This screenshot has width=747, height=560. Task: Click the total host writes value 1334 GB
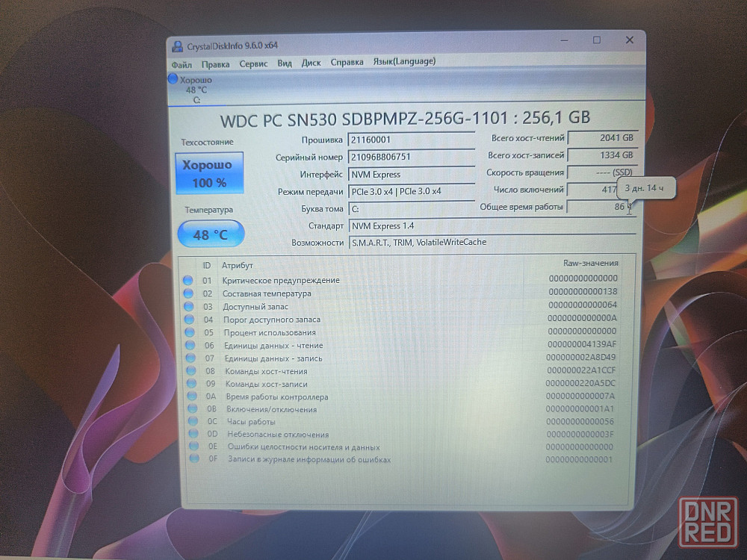[x=602, y=155]
